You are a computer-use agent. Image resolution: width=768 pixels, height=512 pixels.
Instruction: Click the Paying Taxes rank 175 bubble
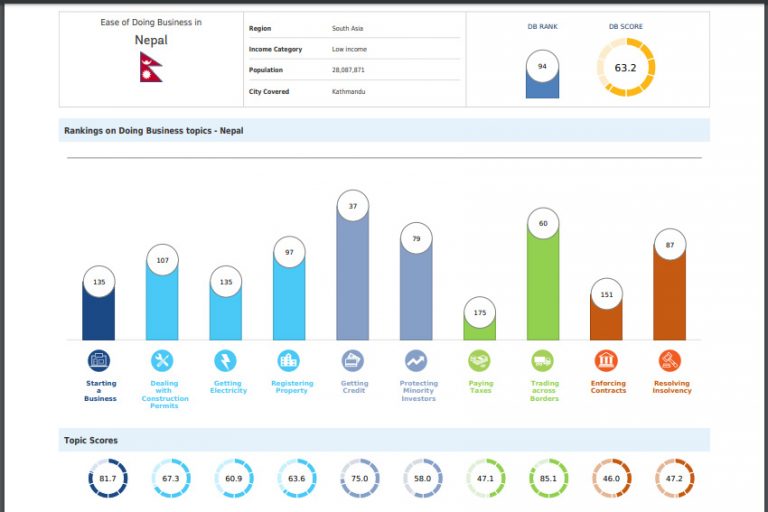coord(479,313)
